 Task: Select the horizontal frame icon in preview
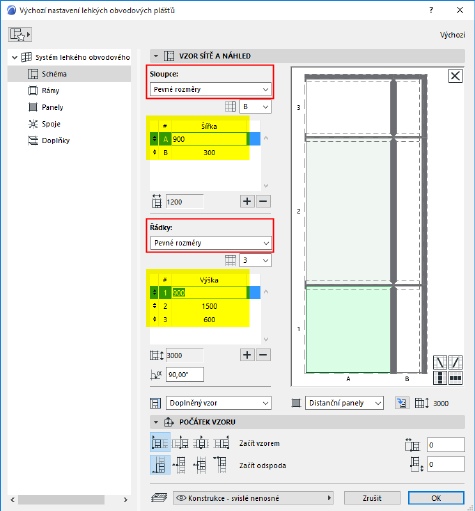click(455, 378)
